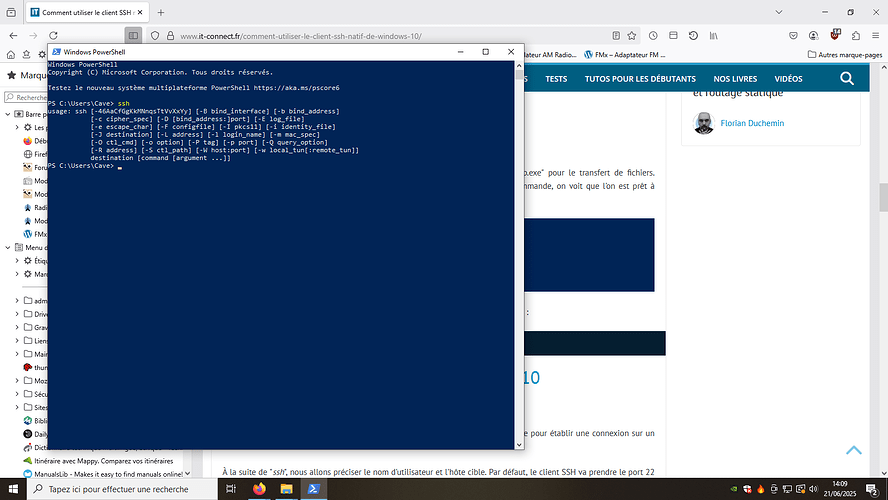The image size is (888, 500).
Task: Expand the 'Driv' bookmarks folder
Action: point(17,314)
